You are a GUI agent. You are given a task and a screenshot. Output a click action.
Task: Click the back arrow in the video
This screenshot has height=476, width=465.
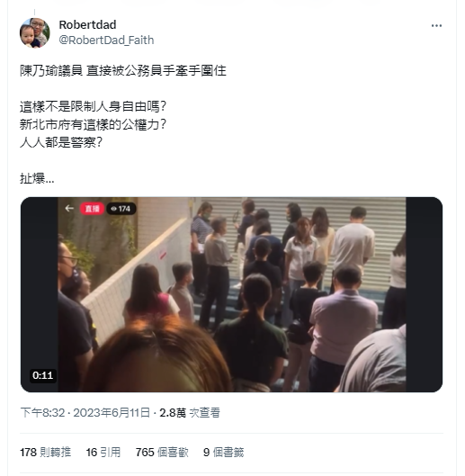pyautogui.click(x=69, y=208)
